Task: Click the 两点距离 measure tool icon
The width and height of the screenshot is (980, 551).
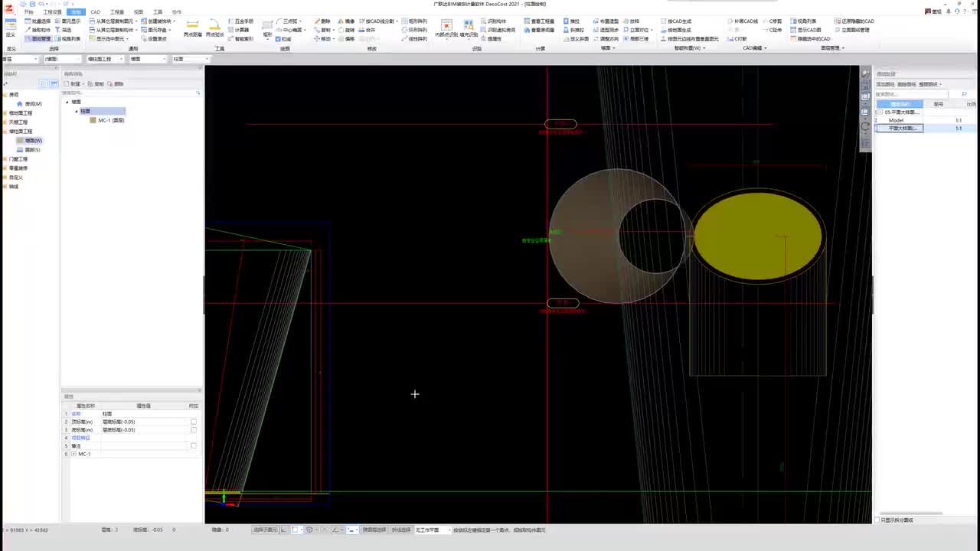Action: point(192,27)
